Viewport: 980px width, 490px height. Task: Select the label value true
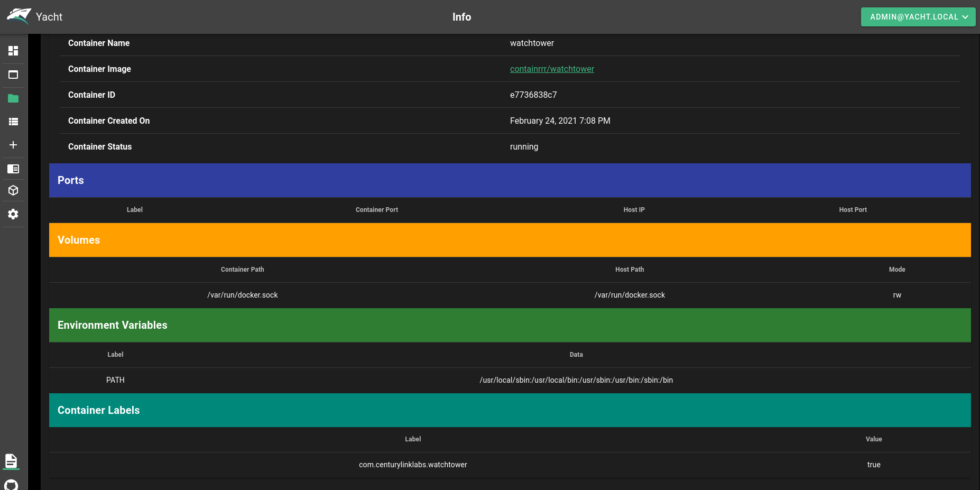874,465
